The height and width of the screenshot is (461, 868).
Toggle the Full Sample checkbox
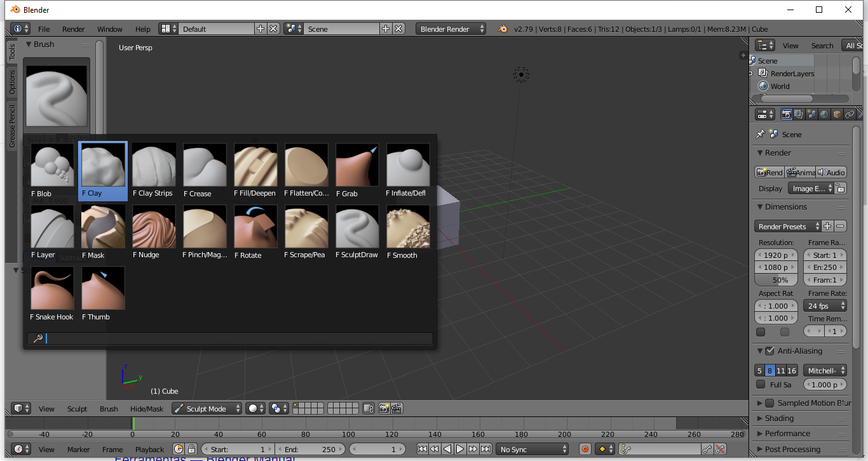pyautogui.click(x=761, y=384)
